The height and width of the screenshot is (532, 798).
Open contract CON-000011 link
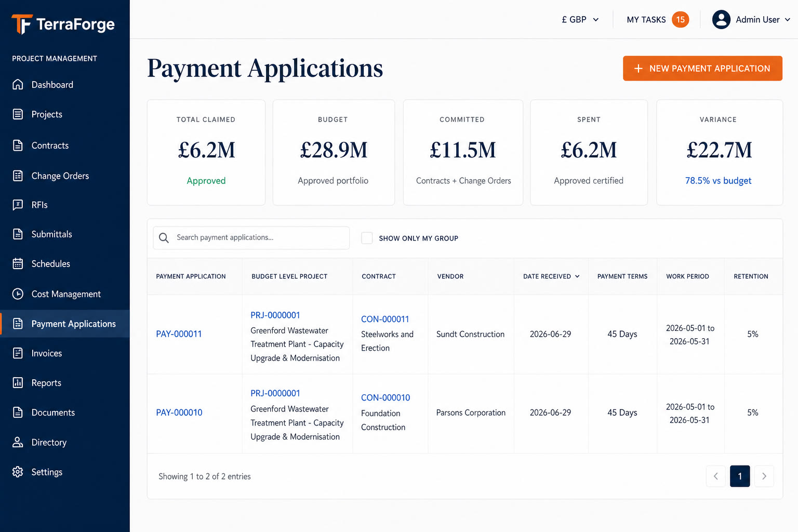pyautogui.click(x=385, y=319)
